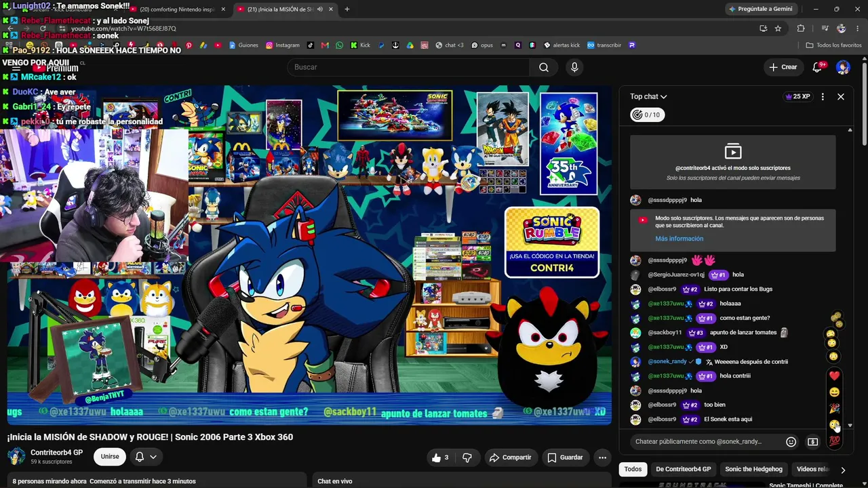
Task: Open the Contriteorb4 GP channel avatar
Action: coord(16,456)
